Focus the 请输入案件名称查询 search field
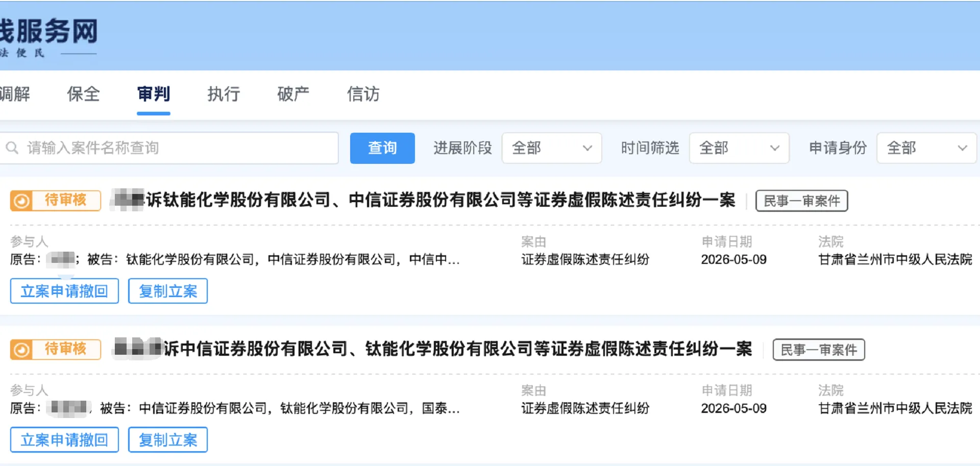The width and height of the screenshot is (980, 466). click(168, 148)
